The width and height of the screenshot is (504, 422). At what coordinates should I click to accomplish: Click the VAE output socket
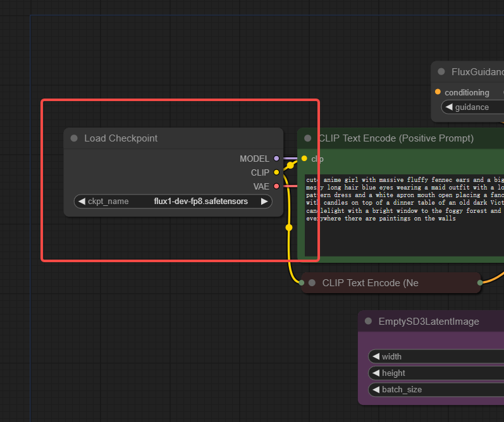pos(276,186)
